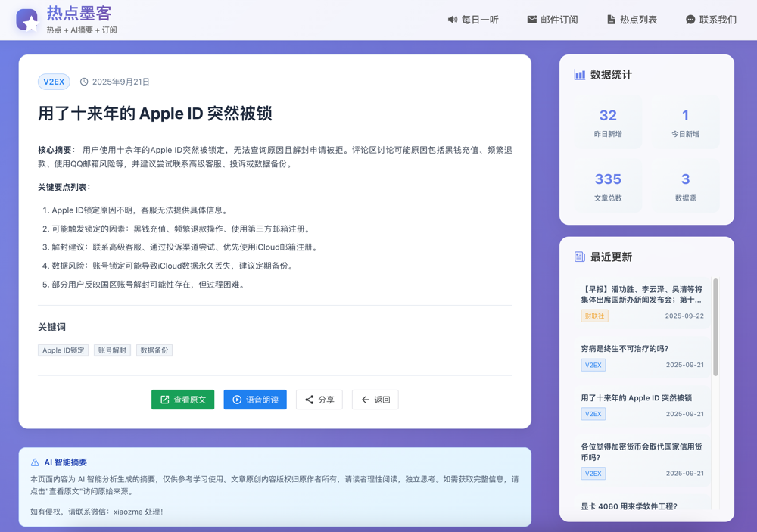Screen dimensions: 757x532
Task: Click the 返回 button
Action: point(375,400)
